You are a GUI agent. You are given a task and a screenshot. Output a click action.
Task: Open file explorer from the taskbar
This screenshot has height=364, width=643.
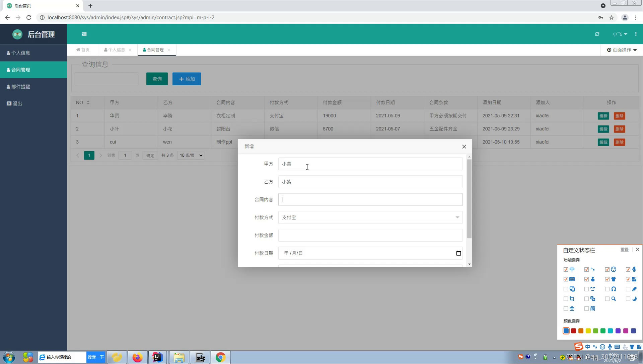coord(179,357)
